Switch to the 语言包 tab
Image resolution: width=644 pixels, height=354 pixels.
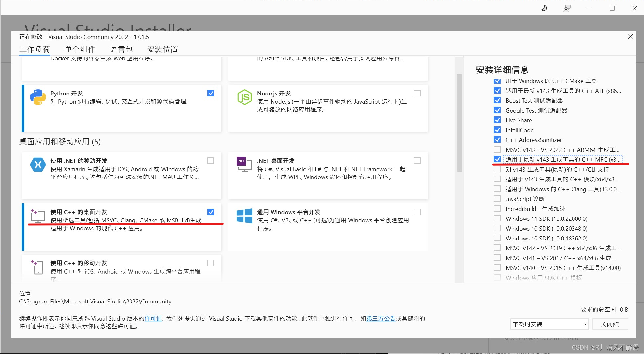coord(121,49)
